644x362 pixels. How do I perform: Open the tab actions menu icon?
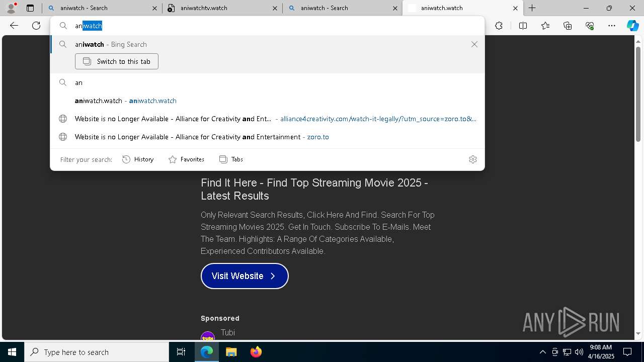point(30,8)
